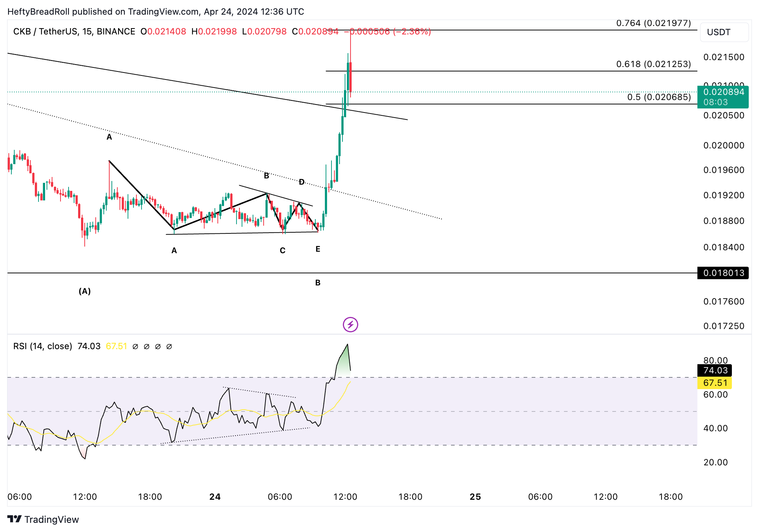The image size is (759, 532).
Task: Click the first RSI null-value symbol
Action: 135,347
